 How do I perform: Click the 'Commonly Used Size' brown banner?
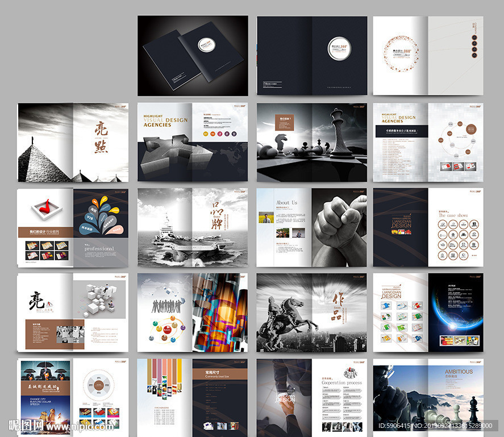click(x=220, y=374)
